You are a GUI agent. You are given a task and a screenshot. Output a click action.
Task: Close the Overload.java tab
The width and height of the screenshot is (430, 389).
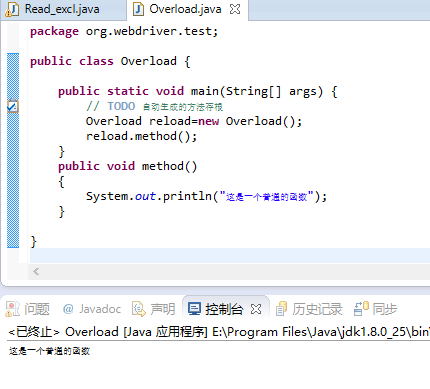tap(235, 9)
